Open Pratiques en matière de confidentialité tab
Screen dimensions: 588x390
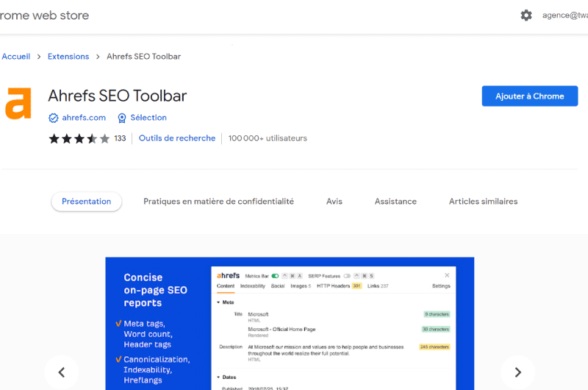pyautogui.click(x=218, y=202)
